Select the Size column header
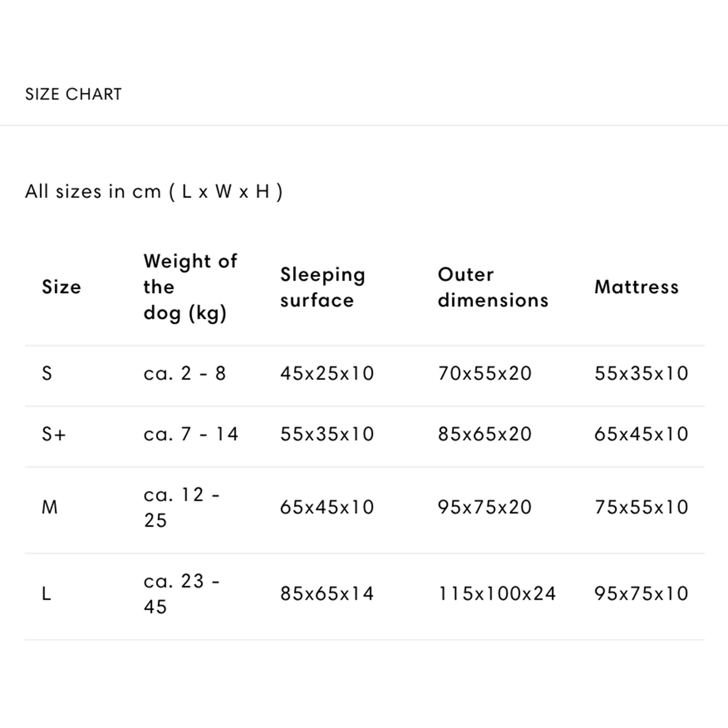728x728 pixels. [61, 287]
